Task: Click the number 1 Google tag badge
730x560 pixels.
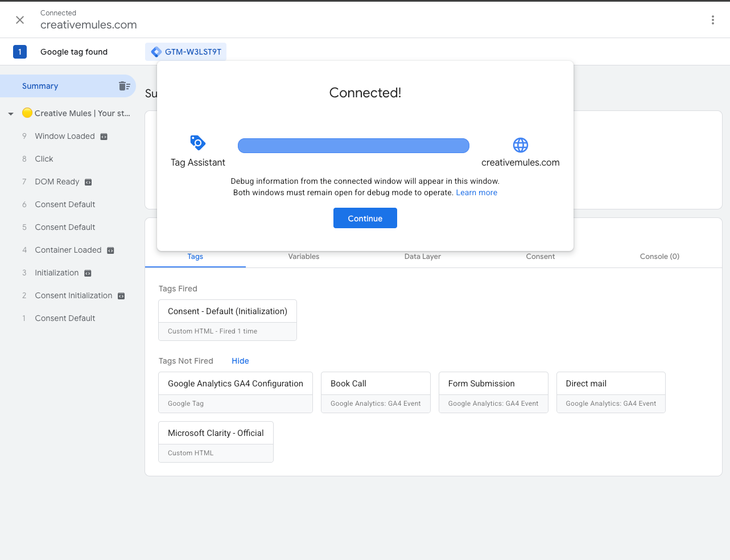Action: click(x=20, y=52)
